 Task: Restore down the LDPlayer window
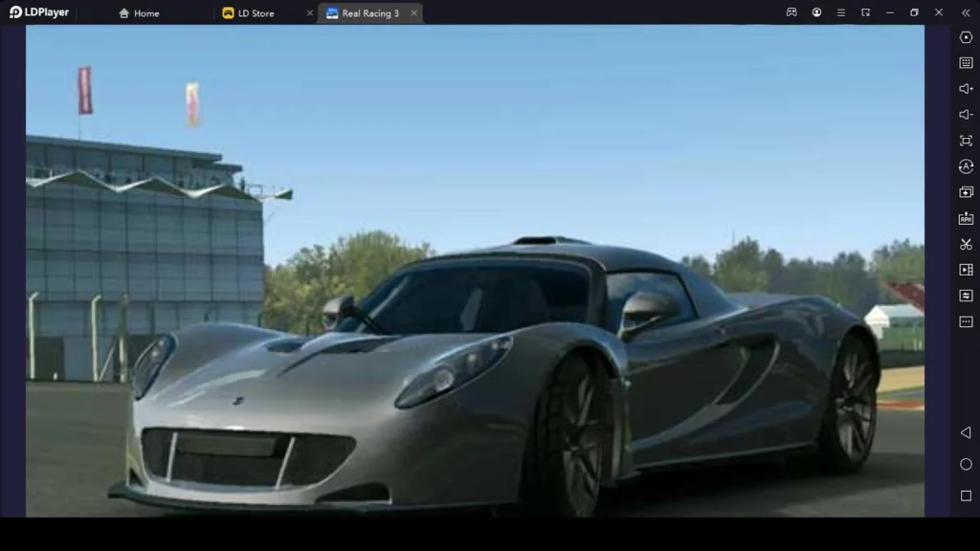tap(914, 12)
